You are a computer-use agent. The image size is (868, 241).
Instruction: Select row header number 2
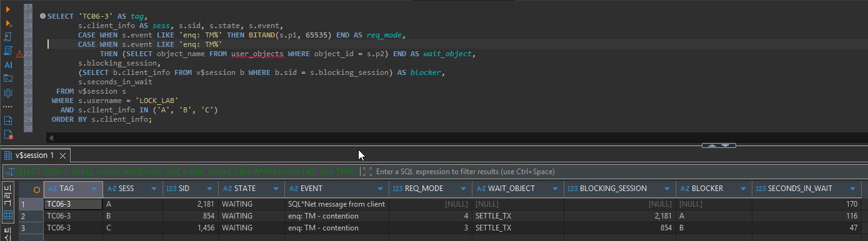pyautogui.click(x=31, y=216)
